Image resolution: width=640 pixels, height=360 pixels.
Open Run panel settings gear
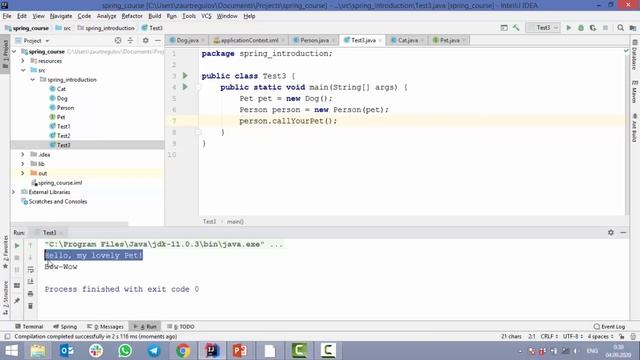coord(611,232)
